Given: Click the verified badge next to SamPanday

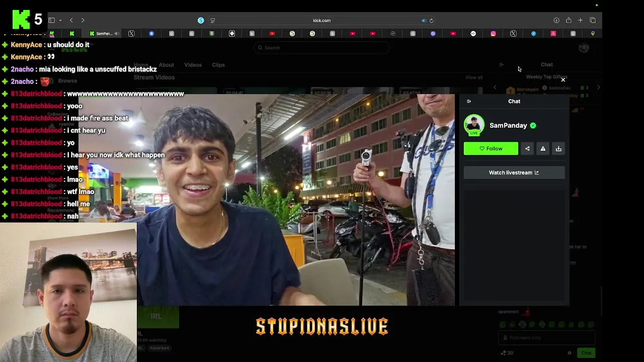Looking at the screenshot, I should pyautogui.click(x=533, y=125).
